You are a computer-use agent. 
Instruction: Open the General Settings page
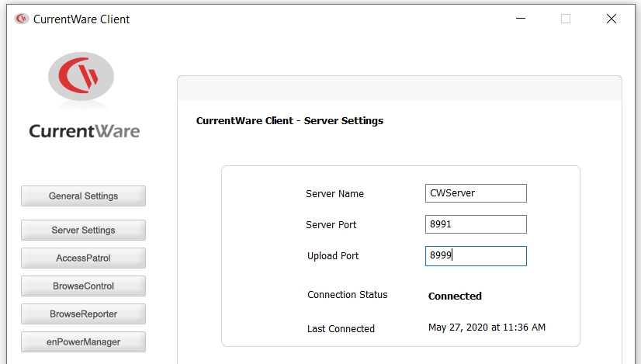83,196
